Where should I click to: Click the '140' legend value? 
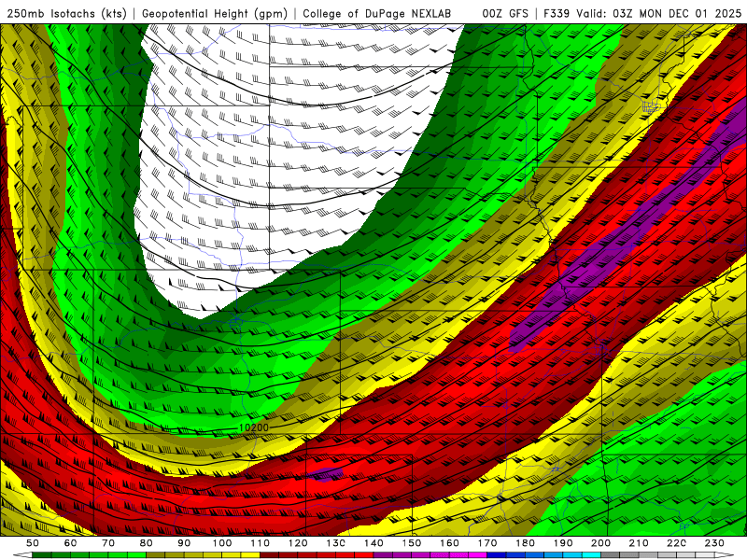(x=373, y=543)
